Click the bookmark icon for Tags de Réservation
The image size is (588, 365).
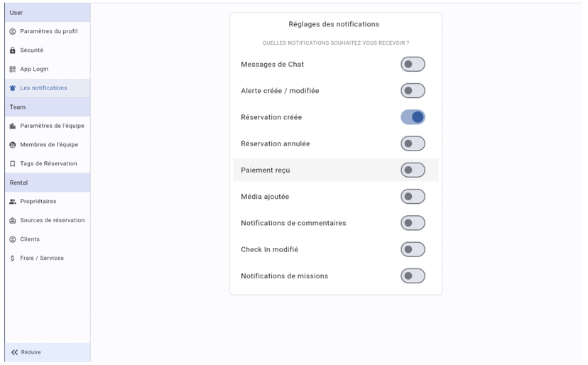click(13, 163)
